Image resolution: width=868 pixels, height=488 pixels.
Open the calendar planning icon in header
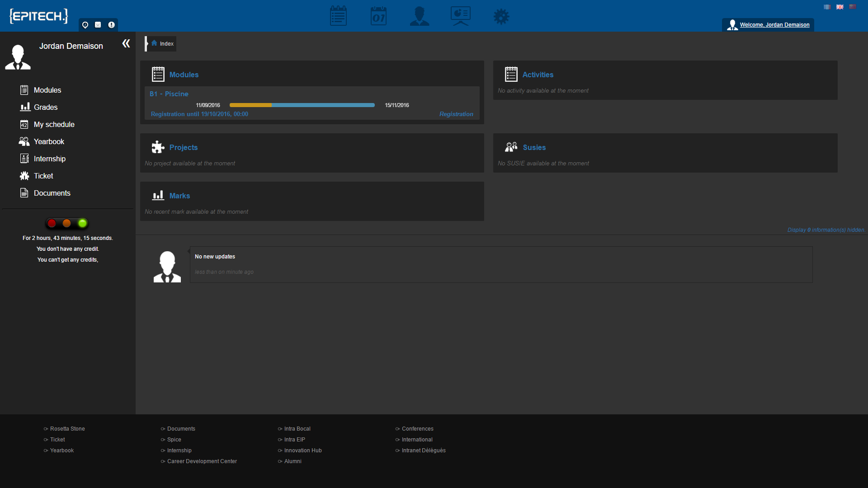click(x=378, y=16)
